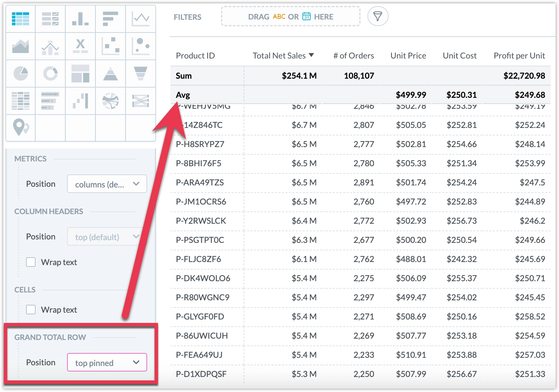The width and height of the screenshot is (559, 392).
Task: Choose the map visualization icon
Action: coord(20,128)
